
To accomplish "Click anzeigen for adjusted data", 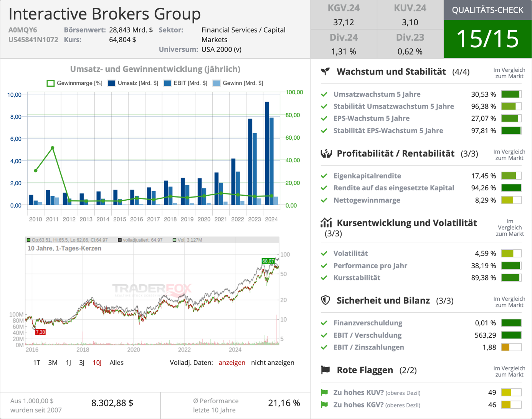I will pos(232,363).
